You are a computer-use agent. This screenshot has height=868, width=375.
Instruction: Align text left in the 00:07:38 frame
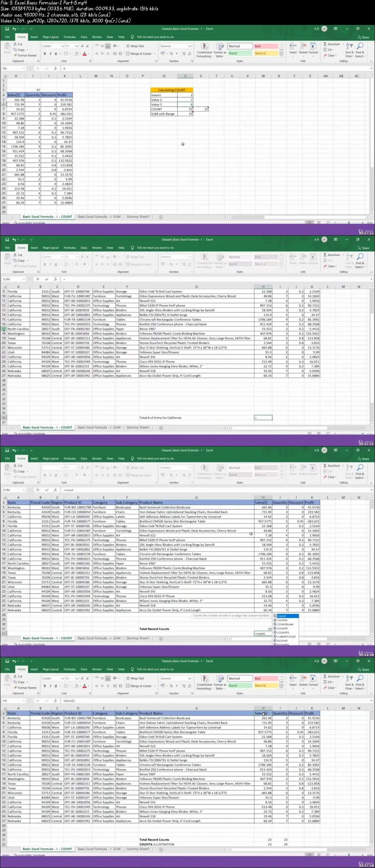pos(97,686)
